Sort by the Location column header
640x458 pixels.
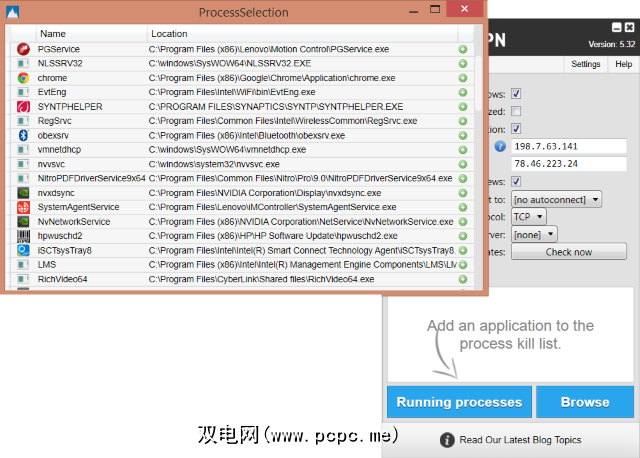tap(302, 34)
